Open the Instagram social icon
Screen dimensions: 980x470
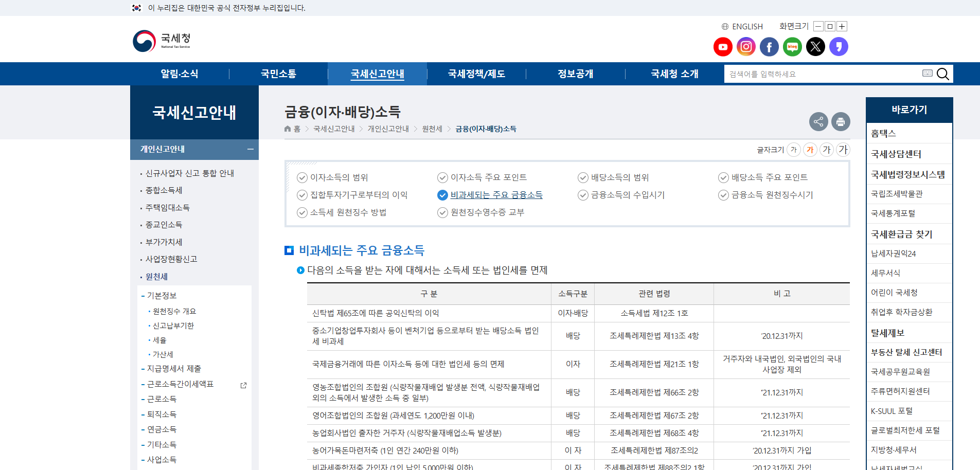click(746, 47)
